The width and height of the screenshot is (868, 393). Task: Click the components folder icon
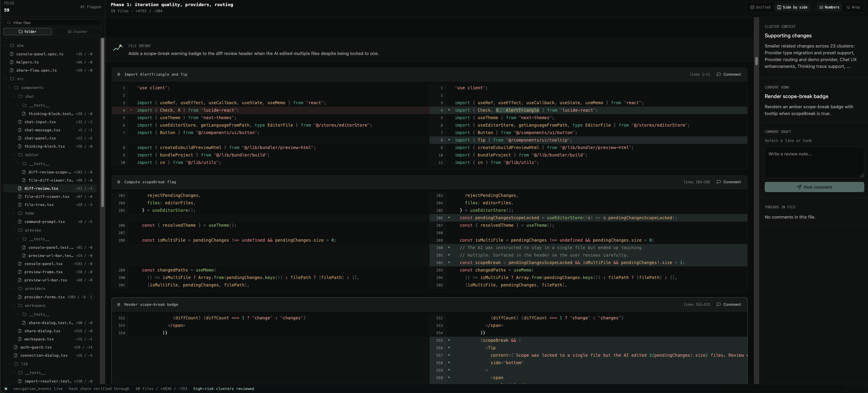click(16, 88)
